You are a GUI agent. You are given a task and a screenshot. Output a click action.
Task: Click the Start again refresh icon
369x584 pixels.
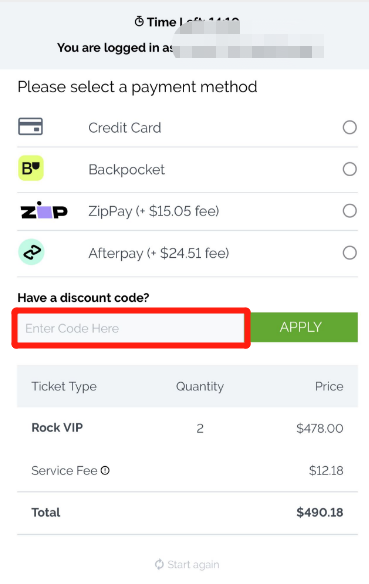click(x=159, y=565)
